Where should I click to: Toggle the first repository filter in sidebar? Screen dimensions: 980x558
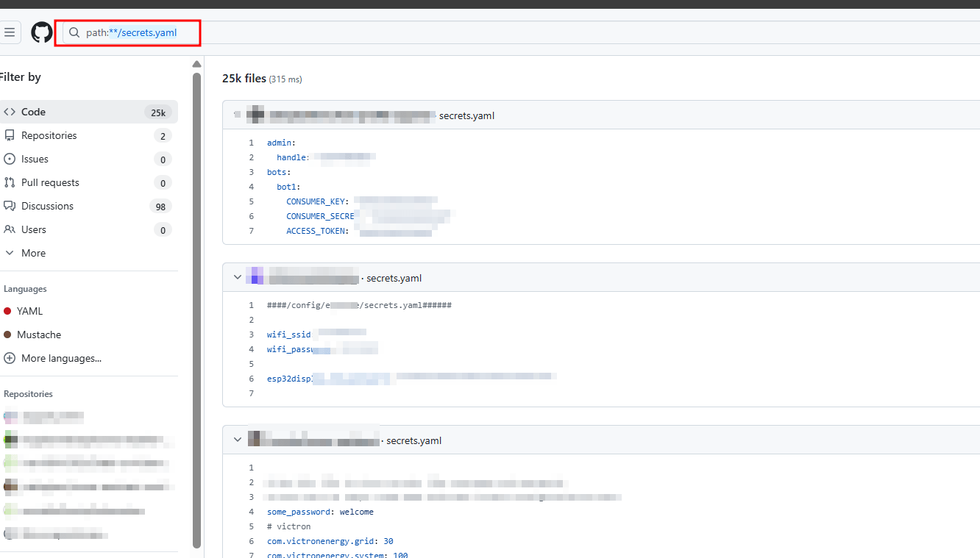[43, 416]
